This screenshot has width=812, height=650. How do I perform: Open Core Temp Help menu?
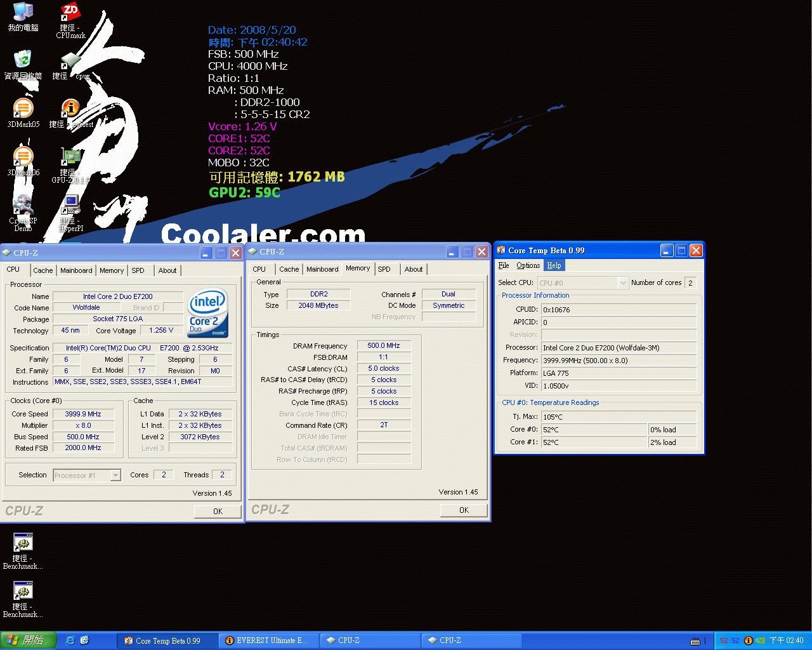pos(554,265)
